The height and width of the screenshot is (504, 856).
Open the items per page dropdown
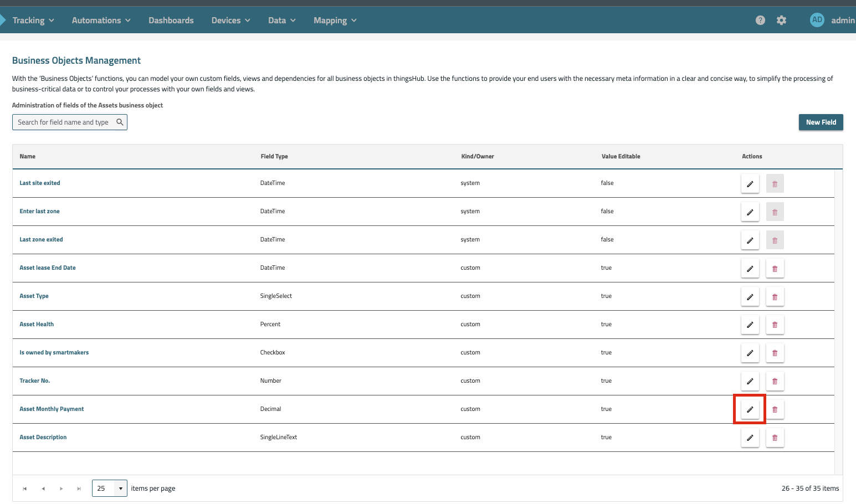pyautogui.click(x=120, y=488)
